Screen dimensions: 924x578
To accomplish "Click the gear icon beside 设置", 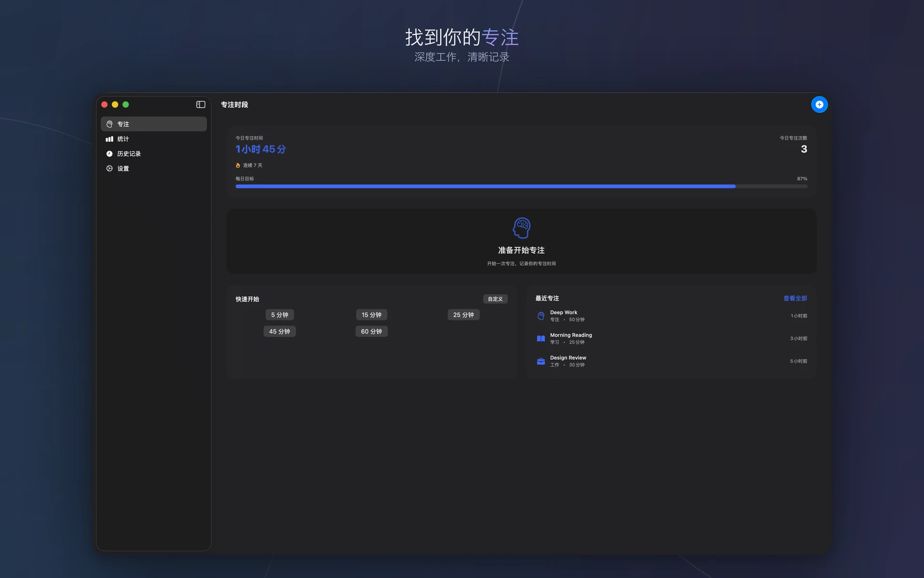I will click(109, 169).
